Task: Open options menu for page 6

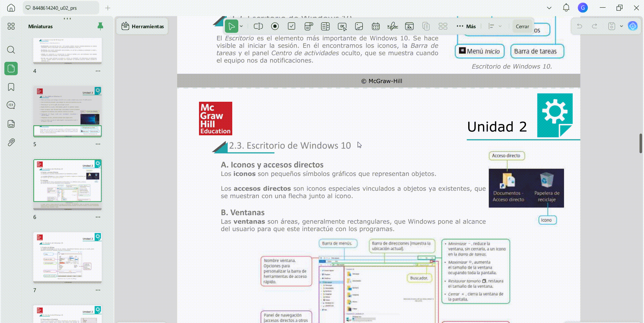Action: coord(98,217)
